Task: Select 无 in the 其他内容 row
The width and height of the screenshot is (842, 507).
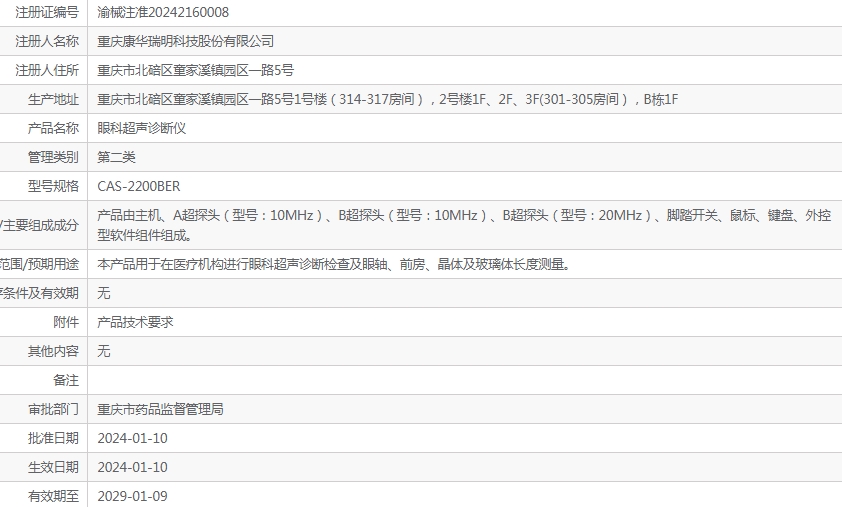Action: pos(104,351)
